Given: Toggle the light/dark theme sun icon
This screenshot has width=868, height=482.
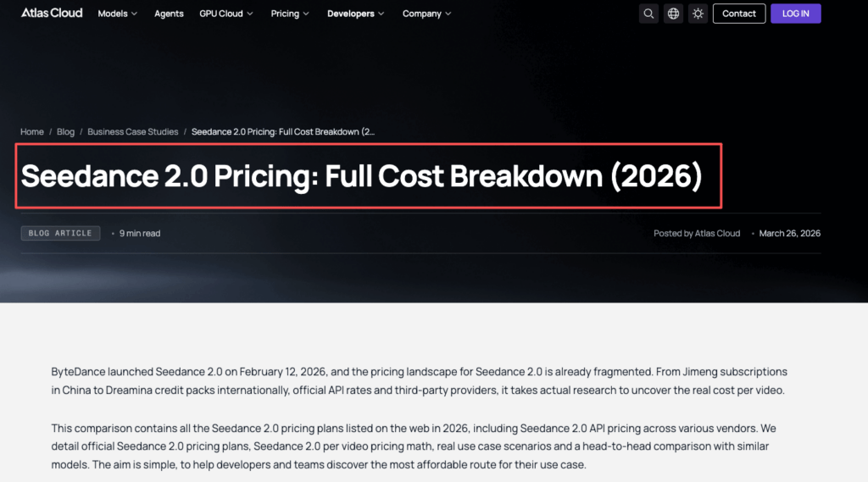Looking at the screenshot, I should (698, 14).
